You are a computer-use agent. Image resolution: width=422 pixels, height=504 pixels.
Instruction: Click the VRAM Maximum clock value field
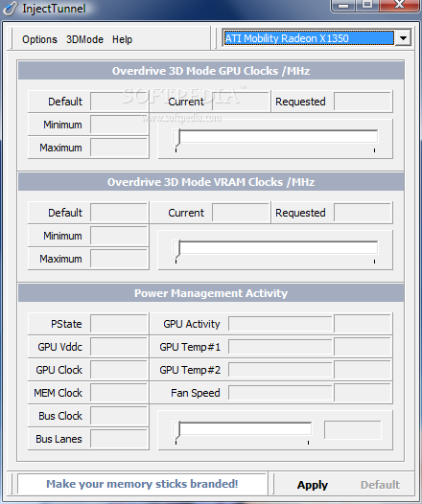119,259
